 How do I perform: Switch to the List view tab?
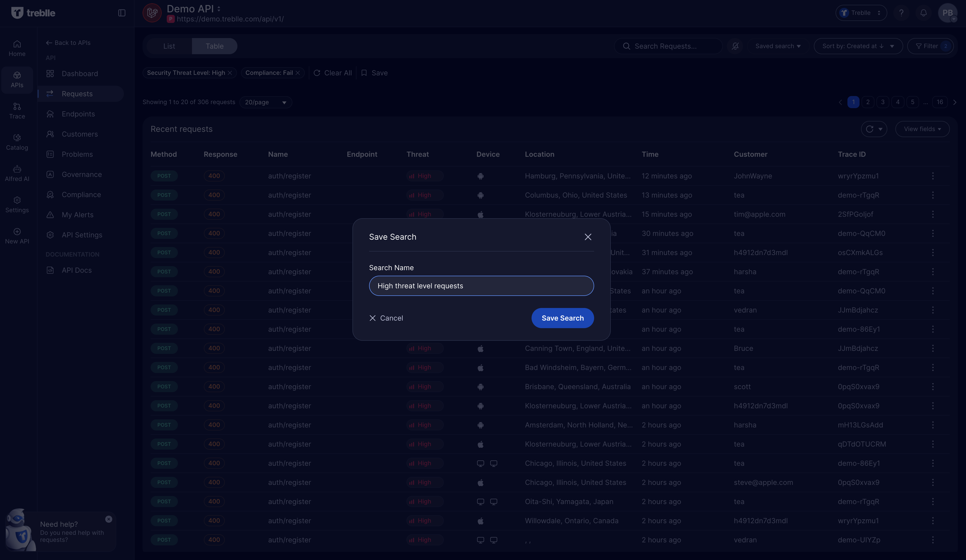(x=169, y=46)
